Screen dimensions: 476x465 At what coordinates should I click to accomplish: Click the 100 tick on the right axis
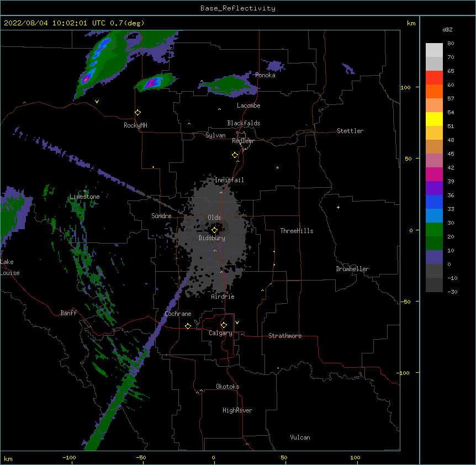pos(405,87)
